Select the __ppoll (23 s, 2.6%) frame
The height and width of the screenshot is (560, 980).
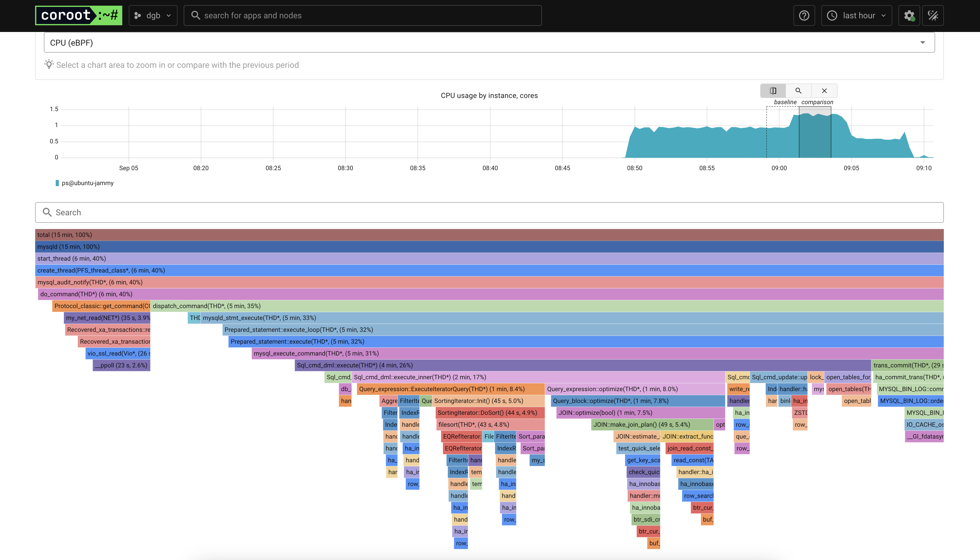121,365
